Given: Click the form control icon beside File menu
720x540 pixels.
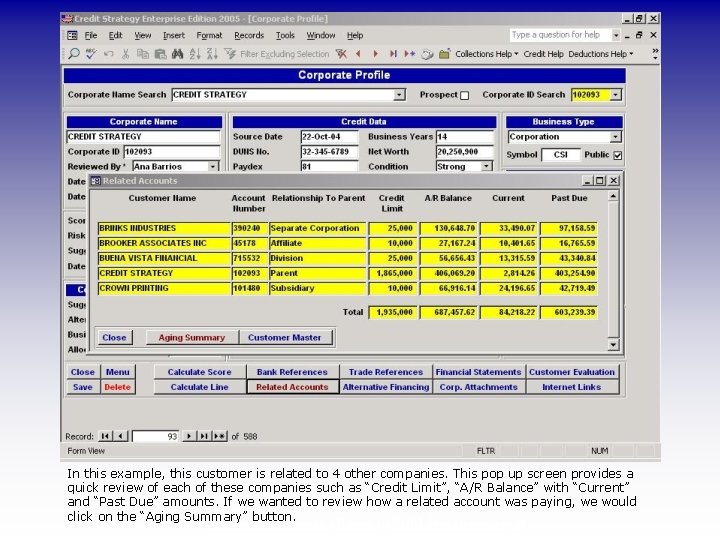Looking at the screenshot, I should 73,35.
